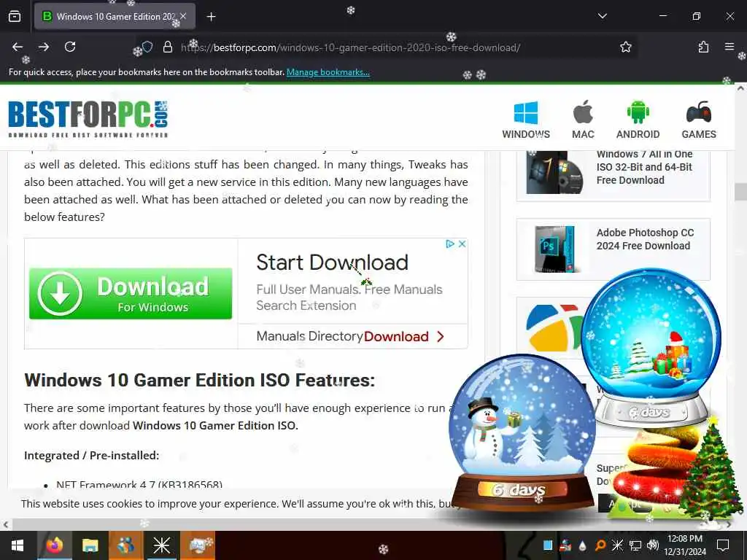Image resolution: width=747 pixels, height=560 pixels.
Task: Click the taskbar clock showing 12:08 PM
Action: 685,545
